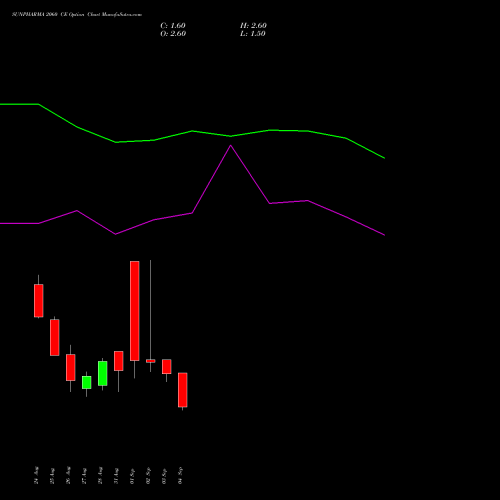Click the 04 Sep date label
Screen dimensions: 500x500
tap(180, 475)
